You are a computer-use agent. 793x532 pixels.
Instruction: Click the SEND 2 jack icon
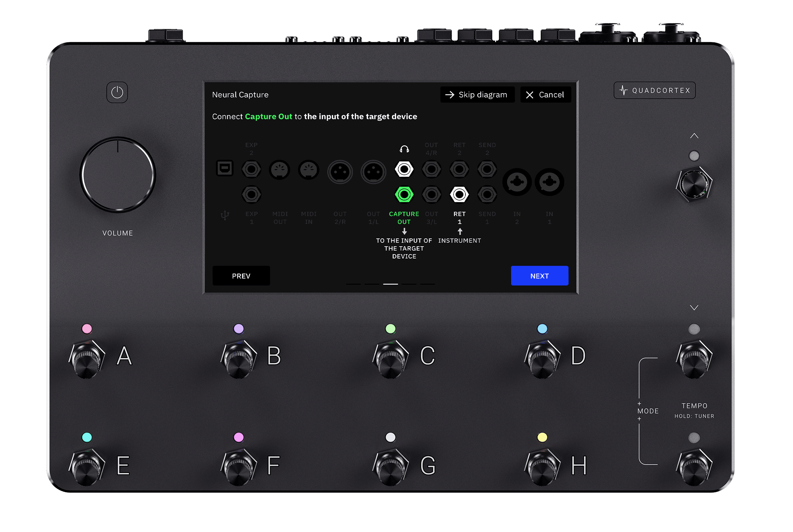click(x=487, y=168)
